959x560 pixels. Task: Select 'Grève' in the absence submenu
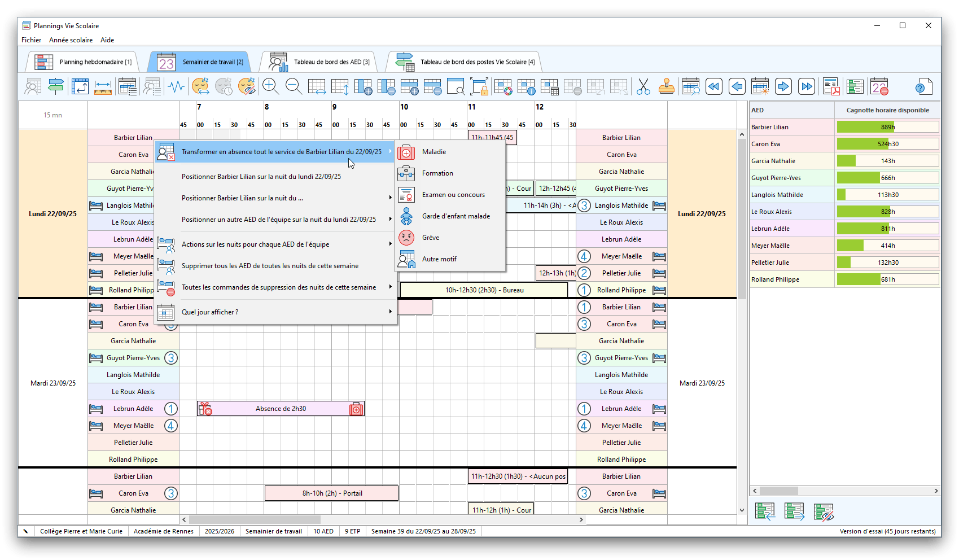(430, 238)
